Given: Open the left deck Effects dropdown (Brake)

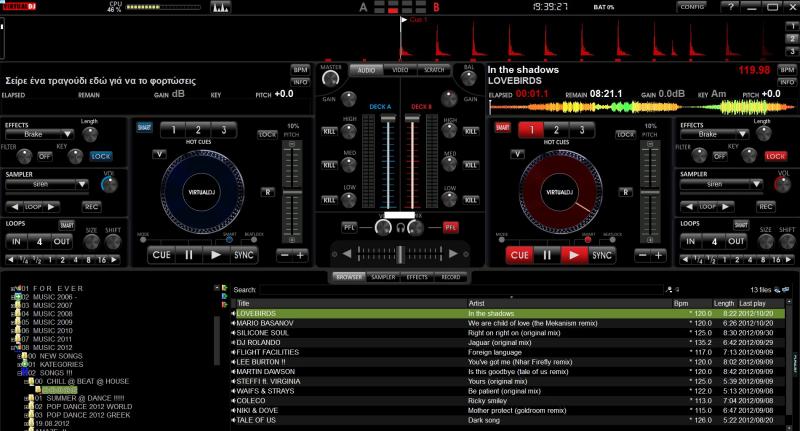Looking at the screenshot, I should click(x=40, y=134).
